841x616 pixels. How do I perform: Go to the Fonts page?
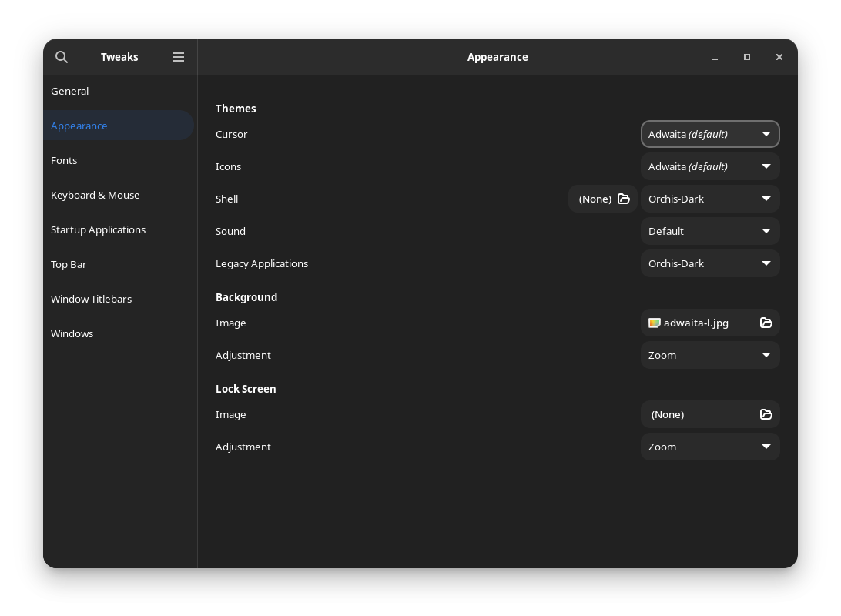pos(119,160)
